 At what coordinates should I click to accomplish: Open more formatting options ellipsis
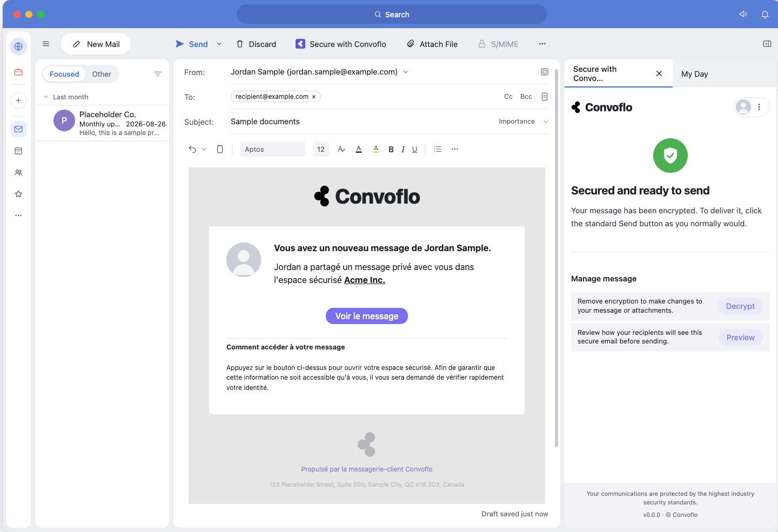click(x=455, y=149)
